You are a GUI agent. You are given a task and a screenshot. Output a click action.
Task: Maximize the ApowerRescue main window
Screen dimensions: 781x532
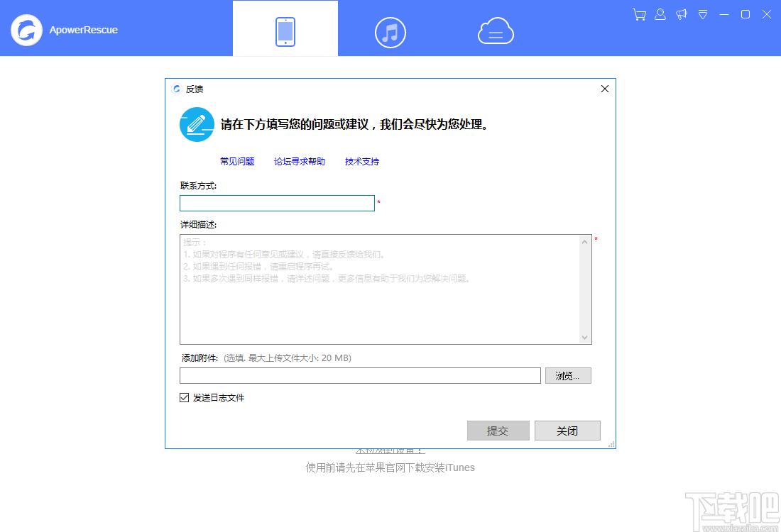(x=745, y=14)
